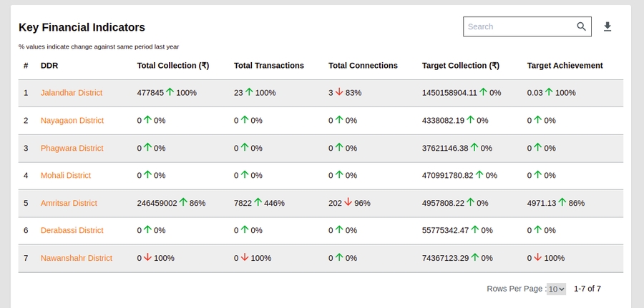644x308 pixels.
Task: Click the DDR column header
Action: point(49,66)
